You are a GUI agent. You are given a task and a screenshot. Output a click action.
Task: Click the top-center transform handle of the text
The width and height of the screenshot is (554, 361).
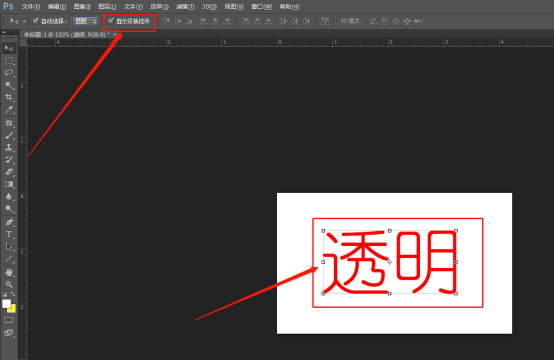390,231
